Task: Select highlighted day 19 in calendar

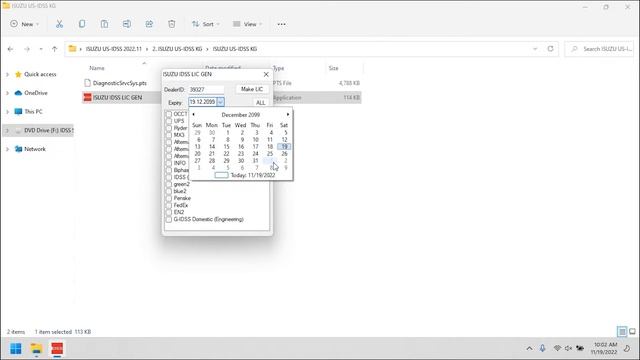Action: pyautogui.click(x=284, y=147)
